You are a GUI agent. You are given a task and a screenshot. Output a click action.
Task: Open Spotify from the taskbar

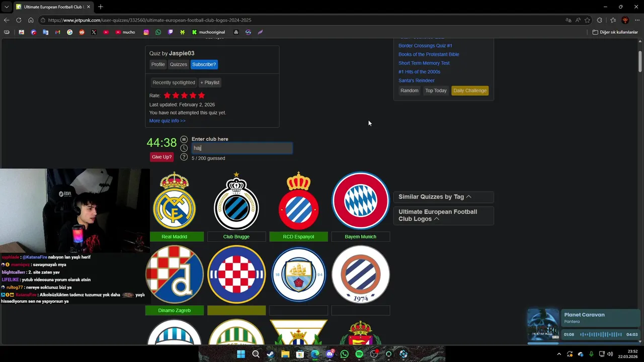(359, 354)
